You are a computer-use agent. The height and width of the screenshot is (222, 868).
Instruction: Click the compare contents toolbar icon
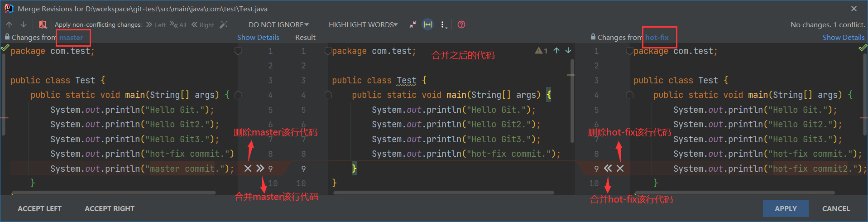[43, 24]
